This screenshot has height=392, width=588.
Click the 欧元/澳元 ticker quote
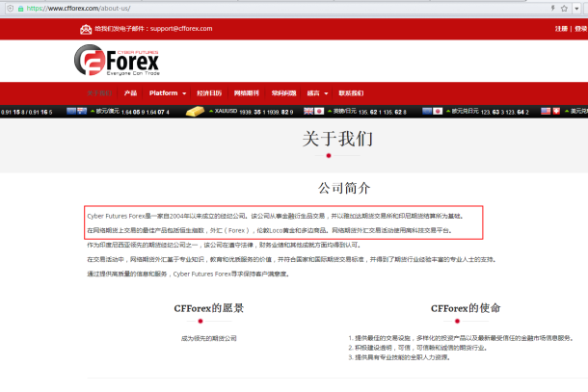pos(130,112)
